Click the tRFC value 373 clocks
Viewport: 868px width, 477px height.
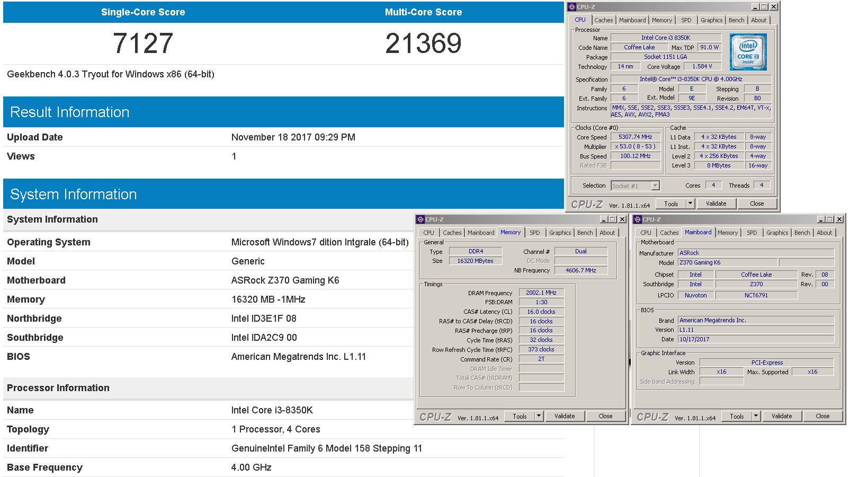coord(541,349)
